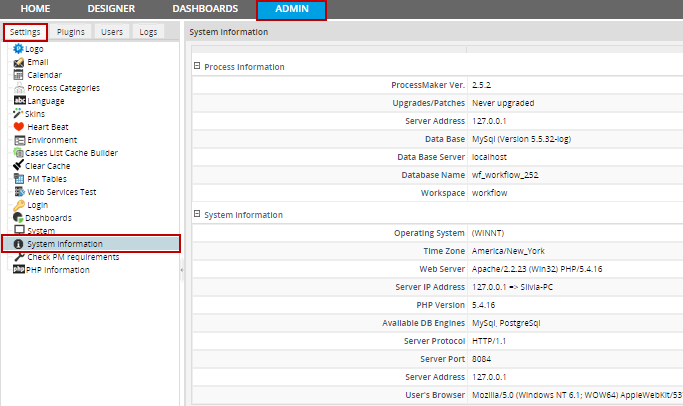Collapse the System Information group
The width and height of the screenshot is (683, 406).
[x=197, y=215]
